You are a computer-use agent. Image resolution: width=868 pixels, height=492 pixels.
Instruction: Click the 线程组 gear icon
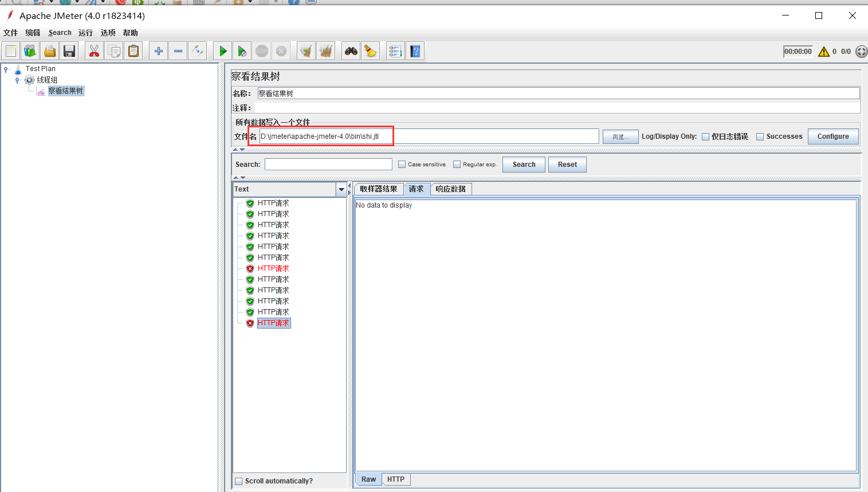[x=30, y=80]
